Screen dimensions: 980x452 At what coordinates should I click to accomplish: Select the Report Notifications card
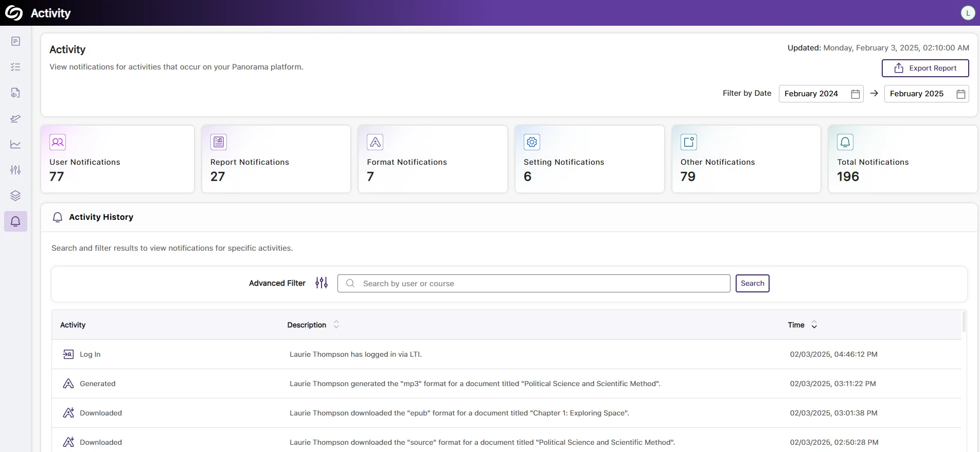[276, 159]
